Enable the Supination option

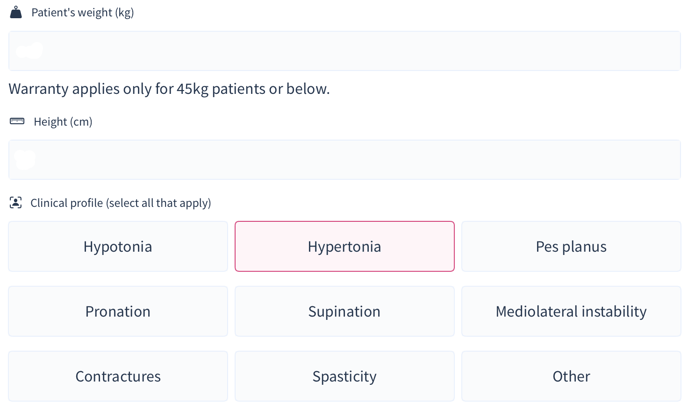[344, 311]
